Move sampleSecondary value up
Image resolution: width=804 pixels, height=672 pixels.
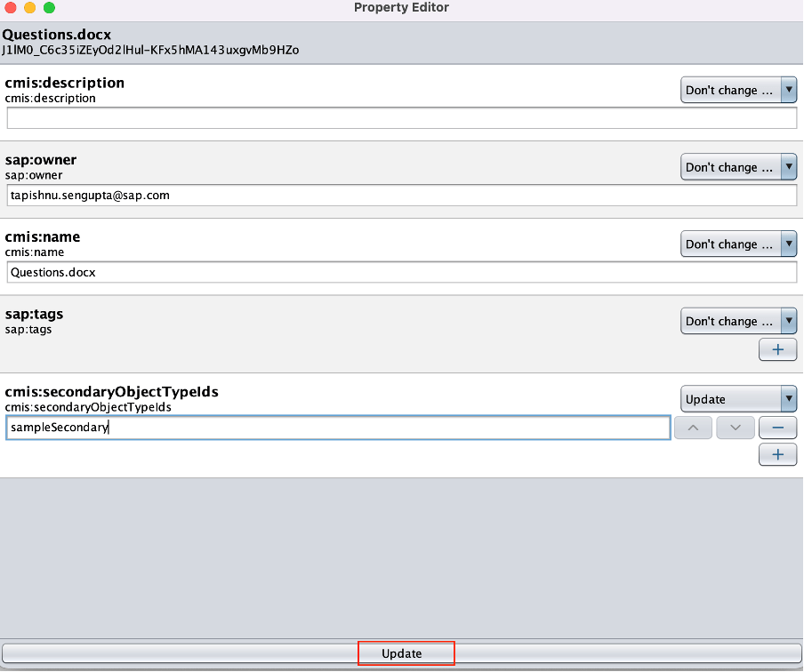point(693,428)
